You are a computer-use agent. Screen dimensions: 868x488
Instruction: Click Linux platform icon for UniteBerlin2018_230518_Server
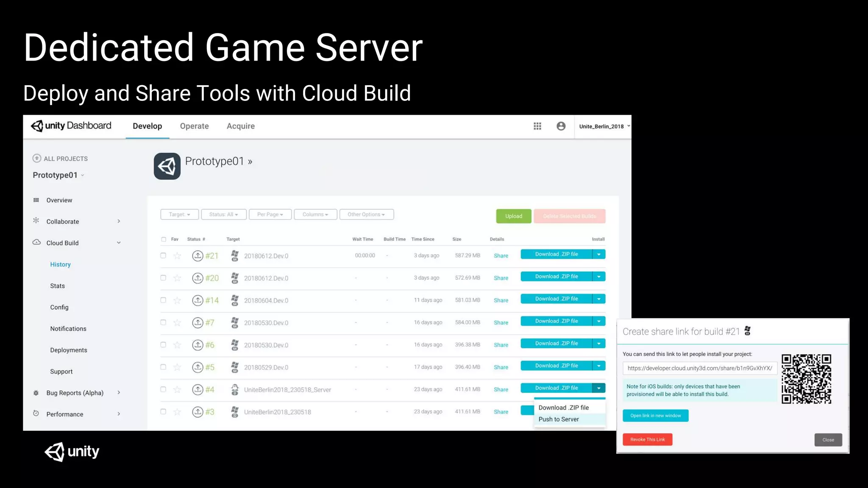tap(235, 389)
